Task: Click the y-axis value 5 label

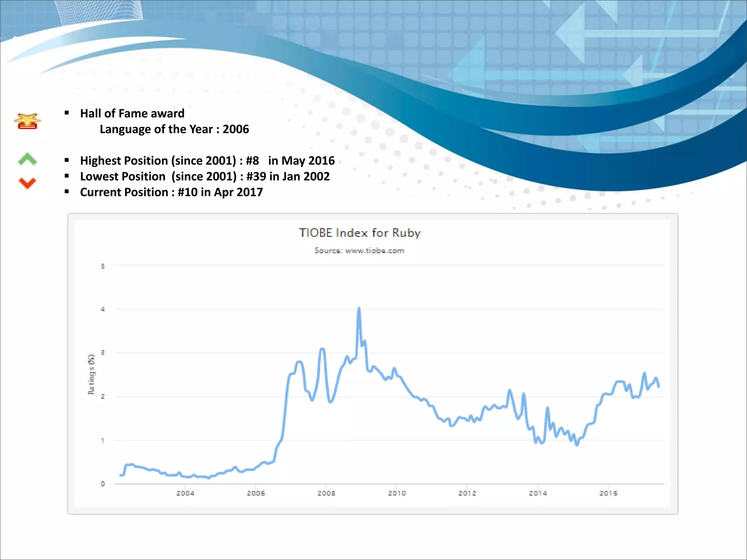Action: tap(103, 266)
